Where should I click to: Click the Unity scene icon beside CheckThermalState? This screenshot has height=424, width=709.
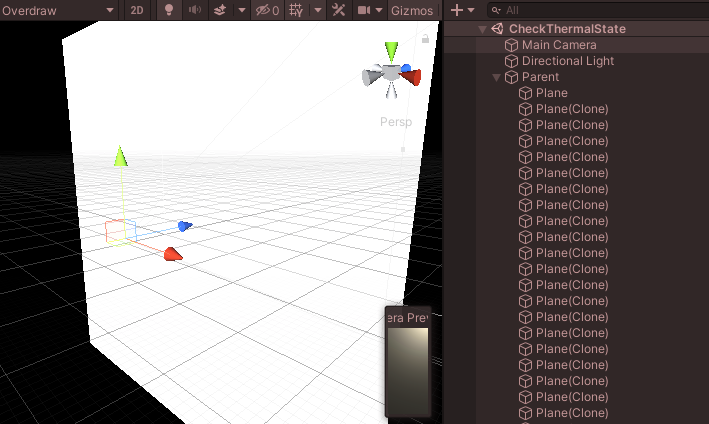497,29
